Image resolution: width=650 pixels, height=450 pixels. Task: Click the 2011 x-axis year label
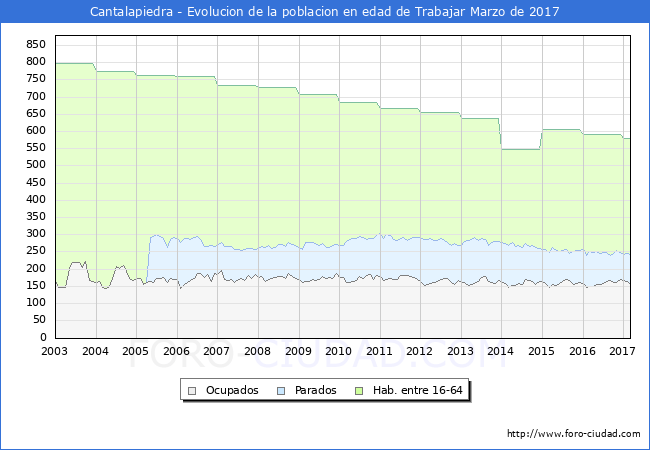pyautogui.click(x=379, y=351)
